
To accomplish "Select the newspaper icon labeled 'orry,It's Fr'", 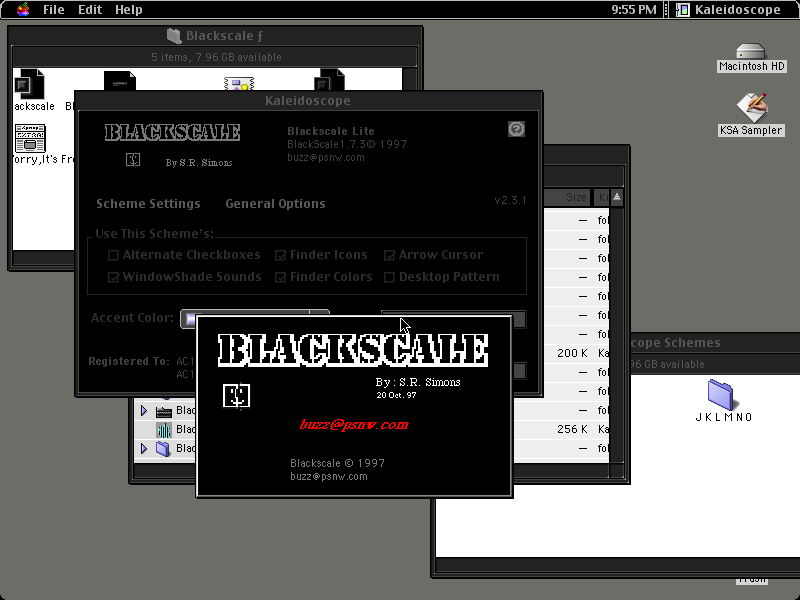I will pyautogui.click(x=30, y=138).
